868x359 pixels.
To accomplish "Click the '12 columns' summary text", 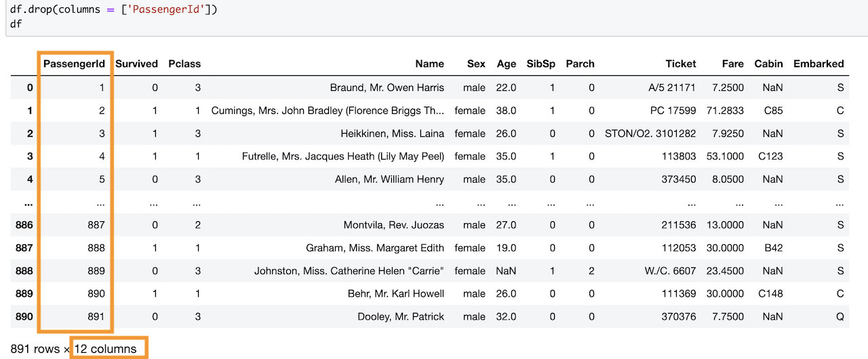I will (x=105, y=349).
